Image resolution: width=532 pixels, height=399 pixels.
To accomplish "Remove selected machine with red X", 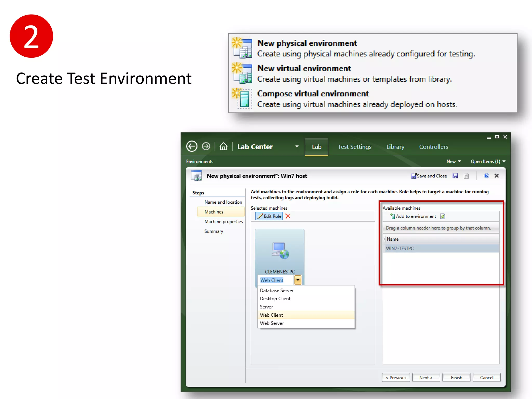I will 288,216.
